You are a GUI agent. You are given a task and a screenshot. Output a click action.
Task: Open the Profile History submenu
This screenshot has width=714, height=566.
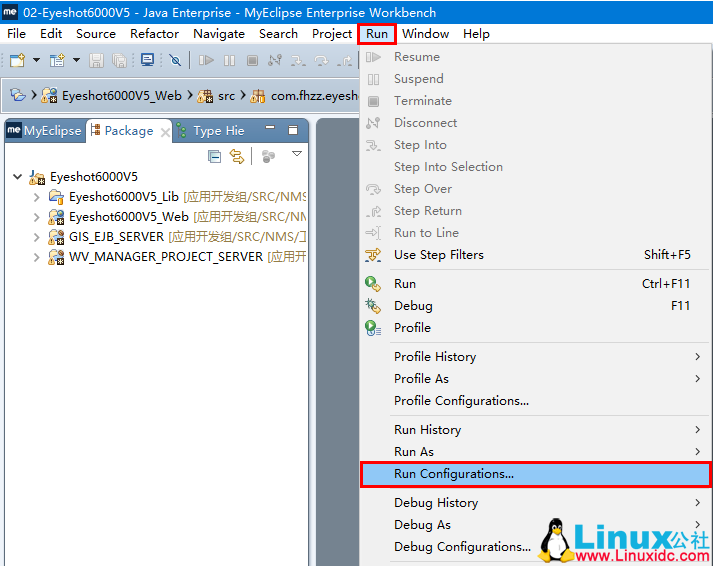[x=536, y=357]
